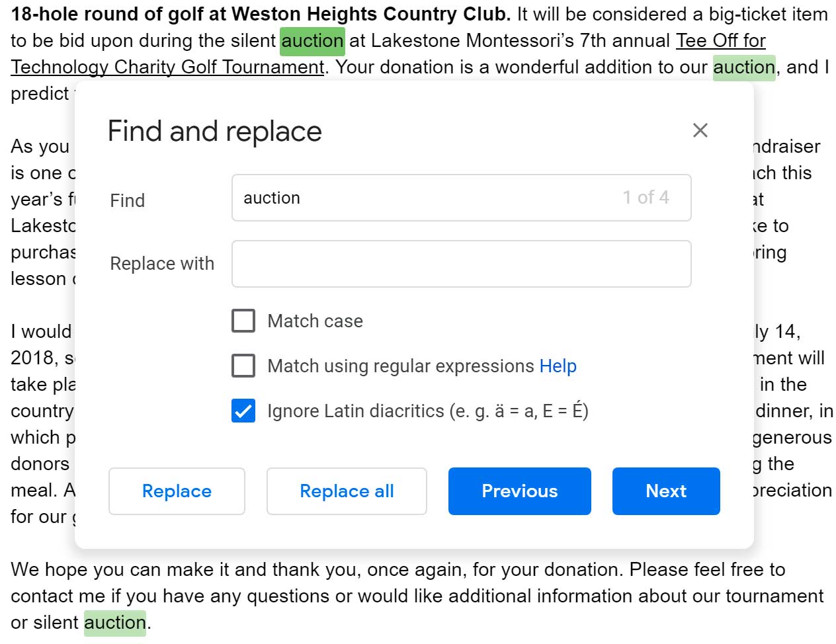This screenshot has height=644, width=836.
Task: Open the regular expressions Help link
Action: 558,366
